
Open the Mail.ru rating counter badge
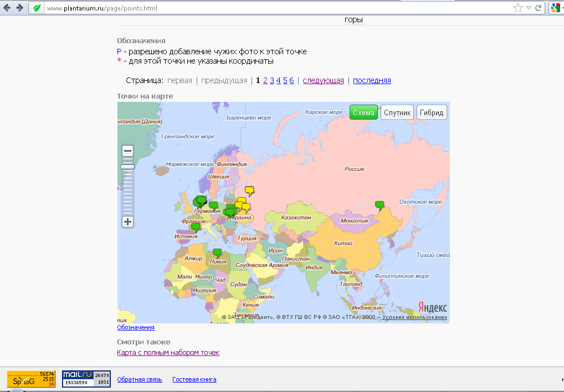pyautogui.click(x=86, y=379)
